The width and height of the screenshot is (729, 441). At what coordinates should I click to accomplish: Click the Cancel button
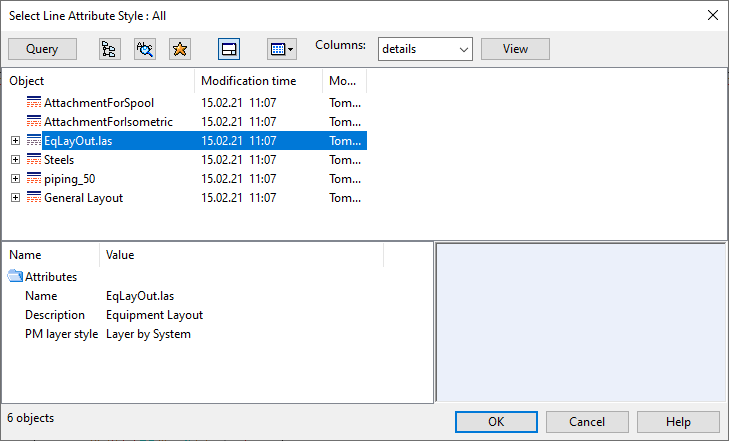[x=587, y=422]
